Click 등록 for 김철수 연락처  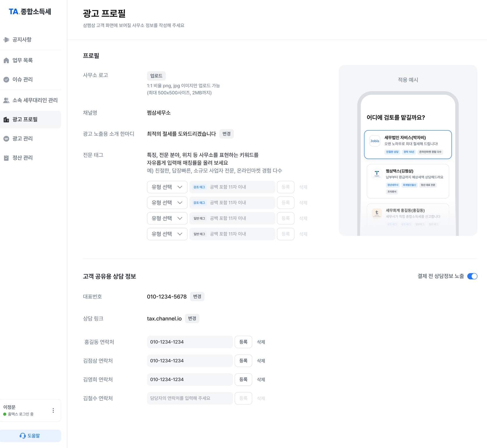click(243, 398)
